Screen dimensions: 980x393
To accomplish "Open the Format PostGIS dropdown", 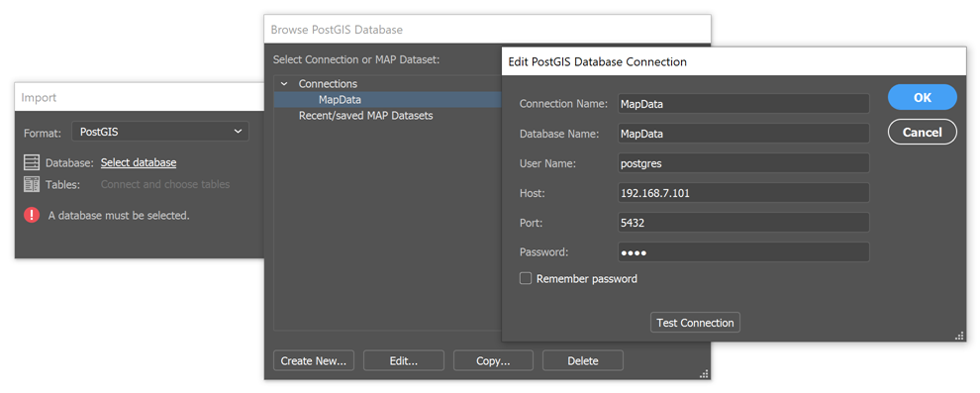I will point(160,132).
